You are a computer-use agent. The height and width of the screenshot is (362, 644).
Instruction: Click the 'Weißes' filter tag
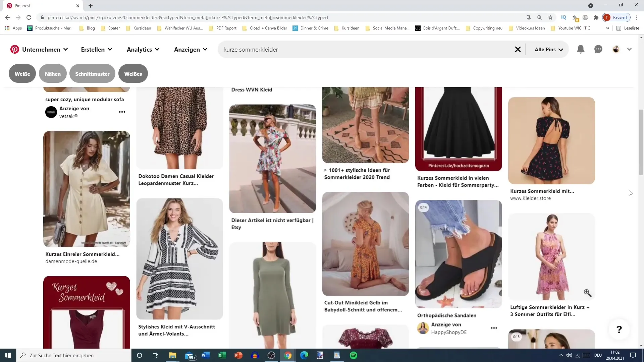point(133,74)
